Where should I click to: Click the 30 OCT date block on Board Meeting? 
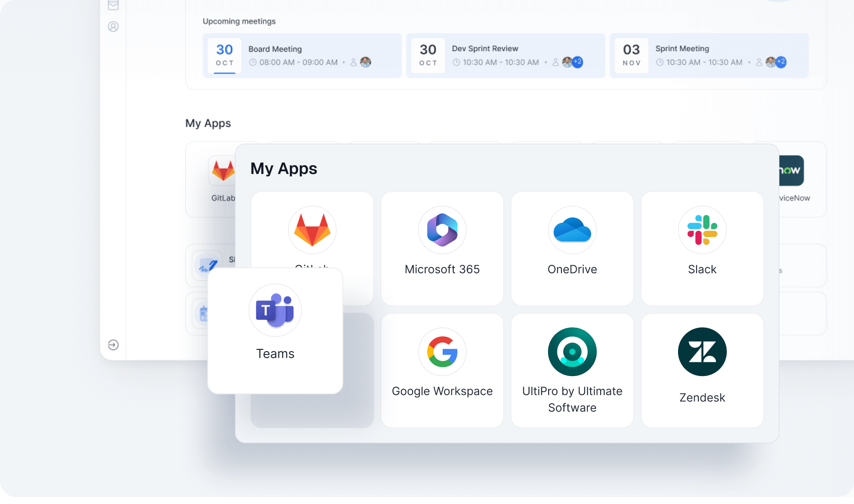pyautogui.click(x=224, y=55)
